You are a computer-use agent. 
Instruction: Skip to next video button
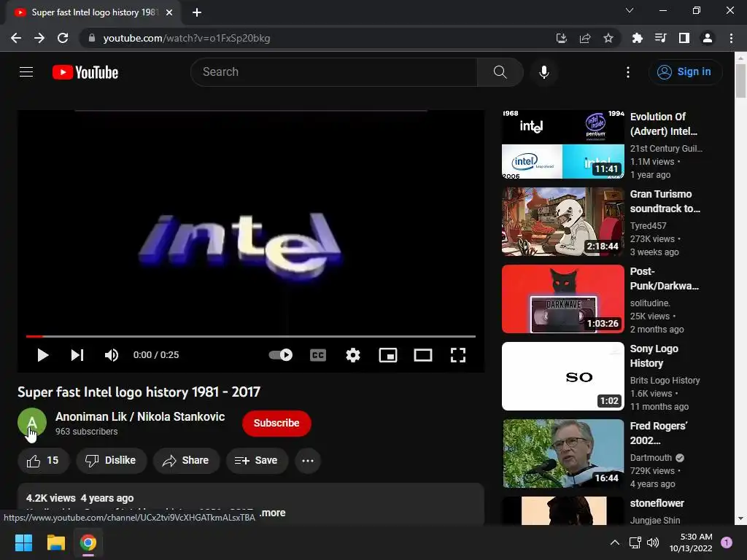[77, 355]
